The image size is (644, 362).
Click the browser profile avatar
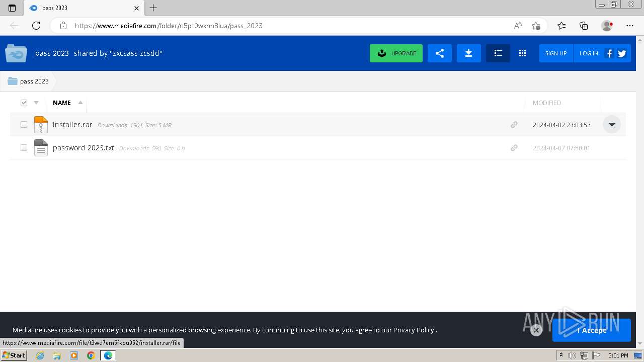coord(607,26)
